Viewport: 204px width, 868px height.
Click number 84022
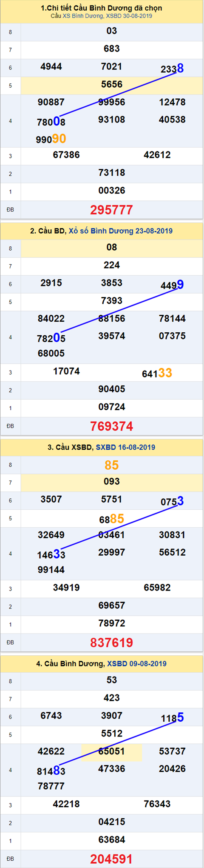51,319
